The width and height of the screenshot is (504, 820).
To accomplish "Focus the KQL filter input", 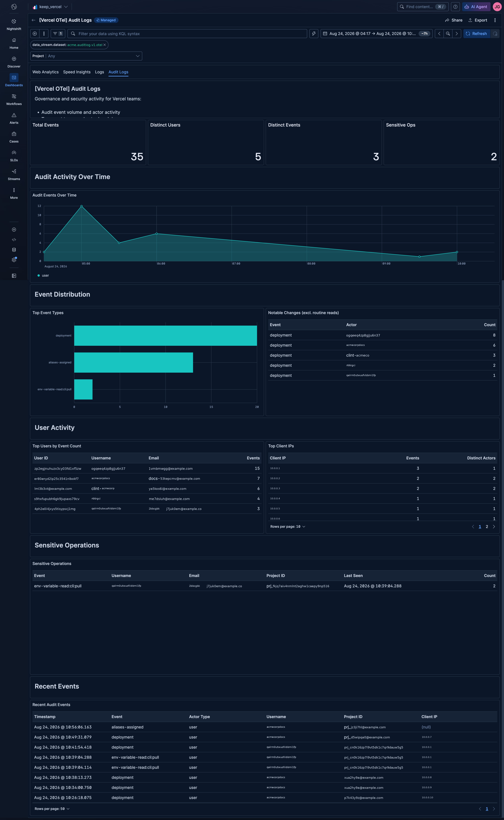I will pyautogui.click(x=187, y=34).
